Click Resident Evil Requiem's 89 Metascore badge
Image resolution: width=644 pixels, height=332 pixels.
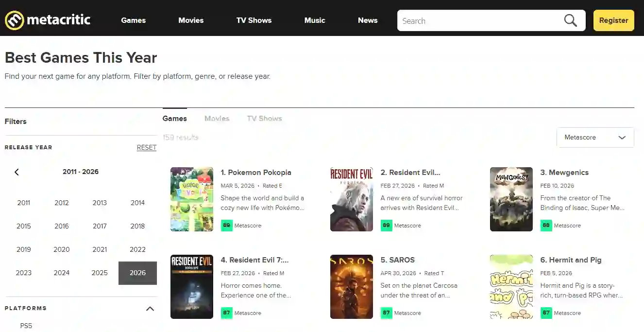[x=386, y=226]
